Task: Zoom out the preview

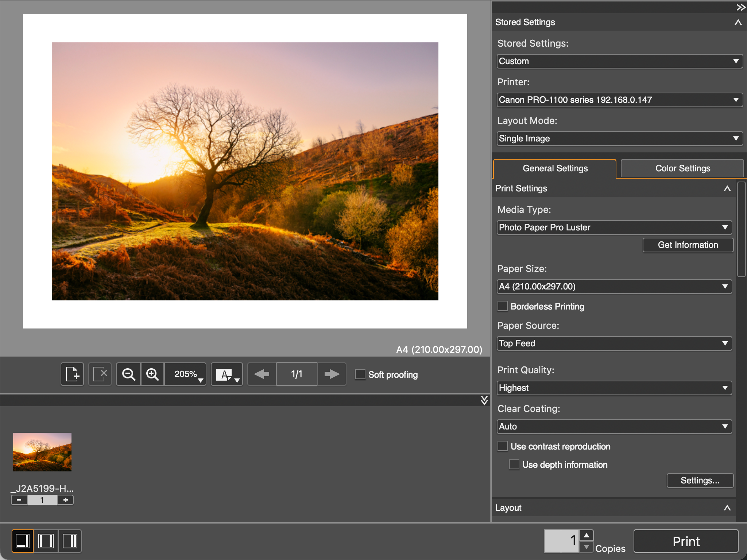Action: [x=128, y=374]
